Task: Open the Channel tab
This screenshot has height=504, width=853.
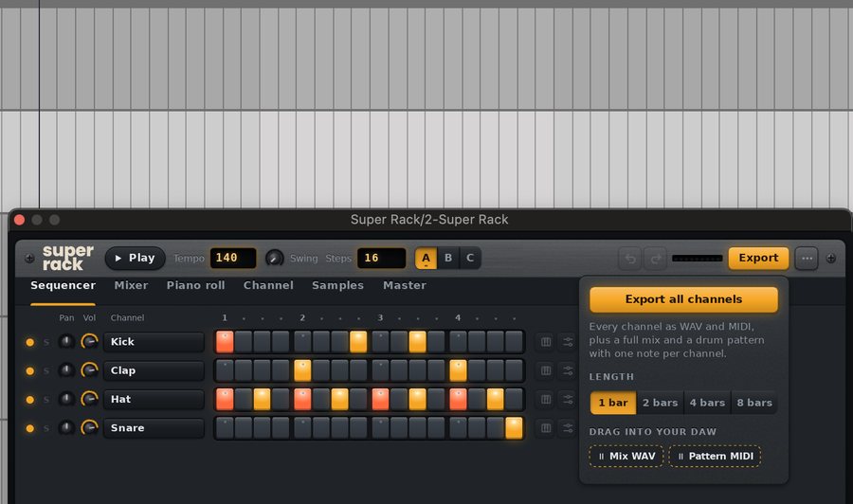Action: [x=268, y=285]
